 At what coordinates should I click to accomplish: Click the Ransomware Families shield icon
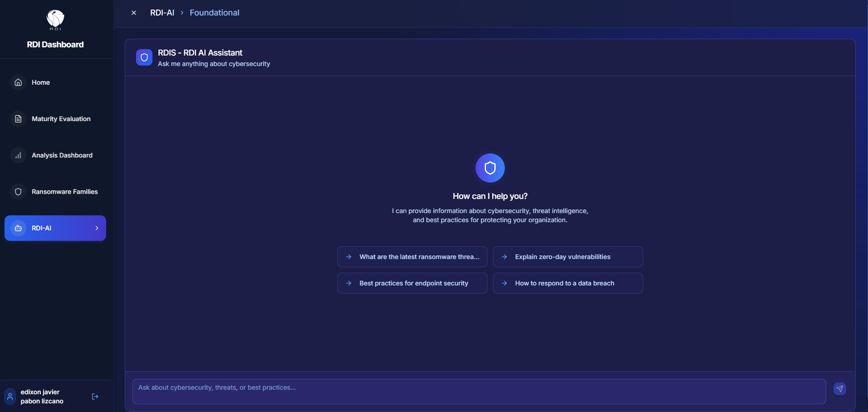click(18, 192)
